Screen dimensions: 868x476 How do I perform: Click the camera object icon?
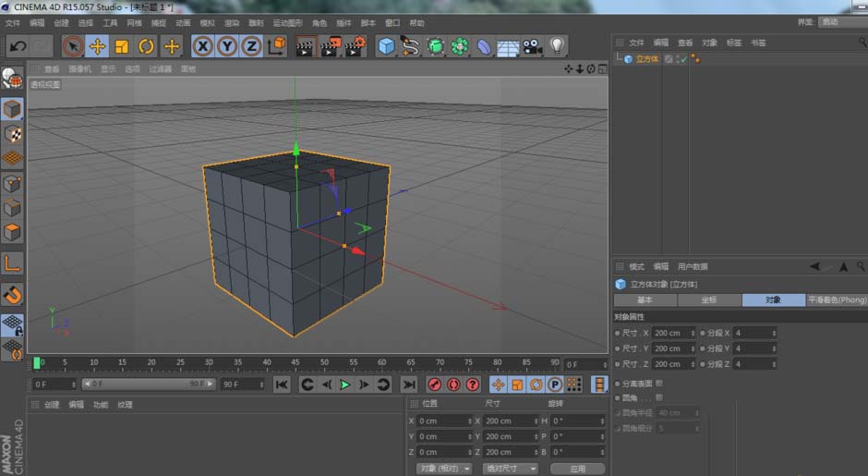click(532, 46)
